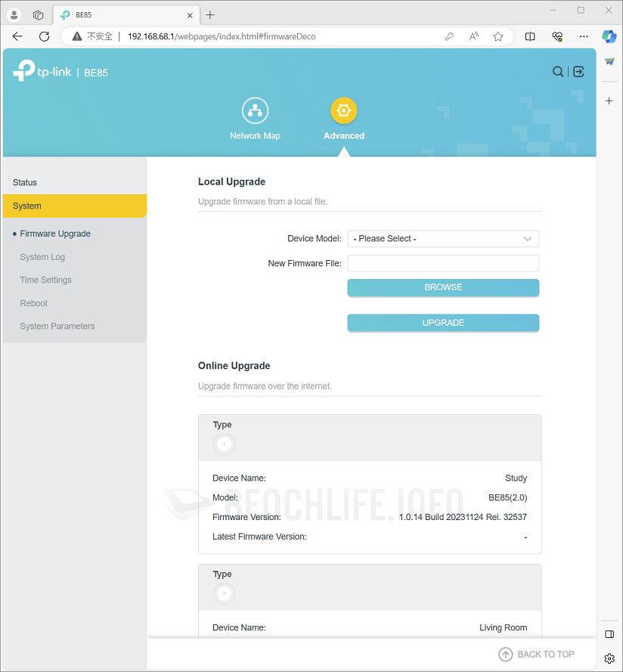This screenshot has height=672, width=623.
Task: Open the split screen icon in browser toolbar
Action: click(529, 36)
